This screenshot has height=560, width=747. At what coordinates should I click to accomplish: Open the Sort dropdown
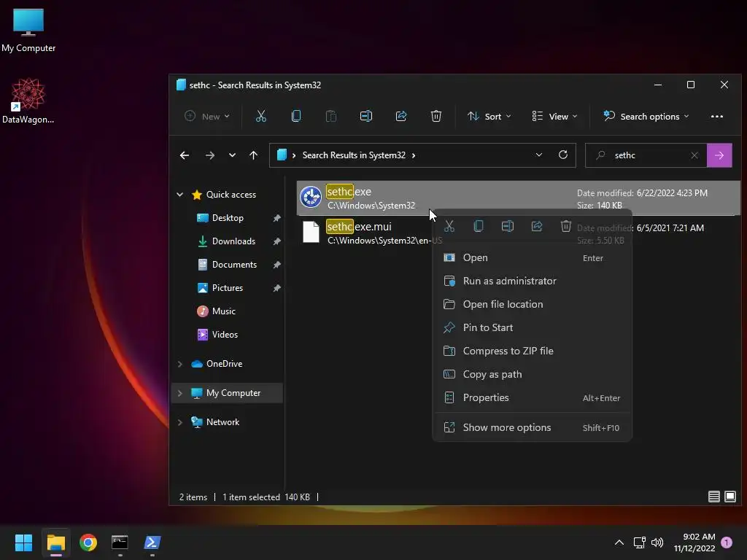pos(489,116)
